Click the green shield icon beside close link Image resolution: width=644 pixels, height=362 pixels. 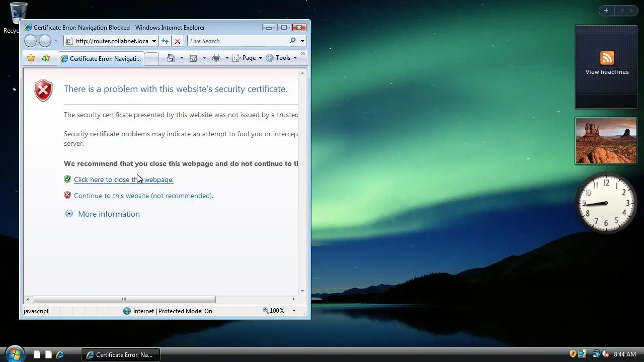[67, 179]
